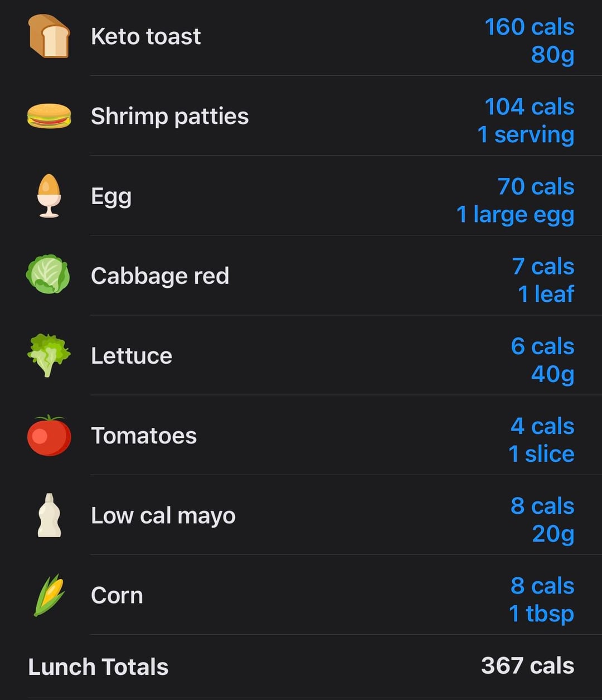Tap the Lunch Totals label
Screen dimensions: 602x700
pos(98,667)
